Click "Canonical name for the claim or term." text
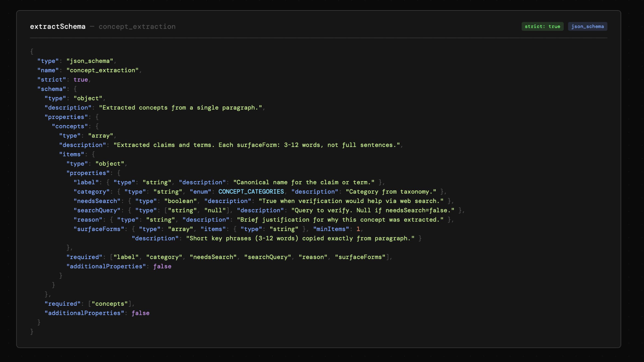Image resolution: width=644 pixels, height=362 pixels. click(x=304, y=182)
